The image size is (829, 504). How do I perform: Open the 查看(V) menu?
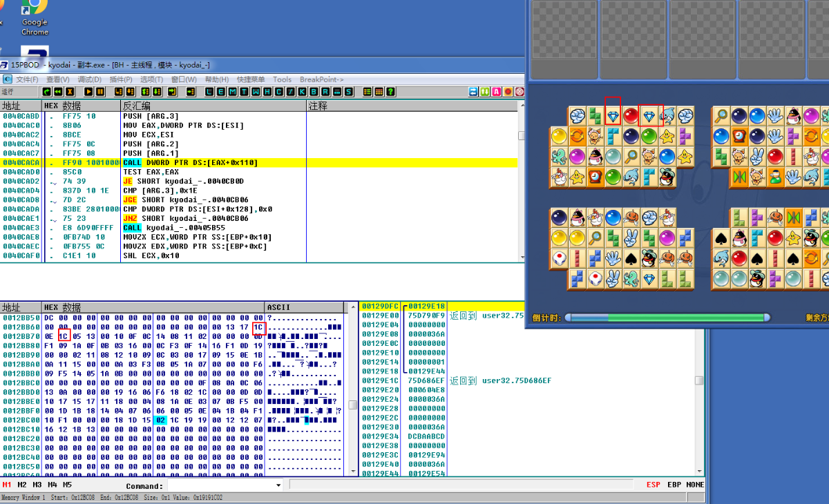tap(58, 79)
